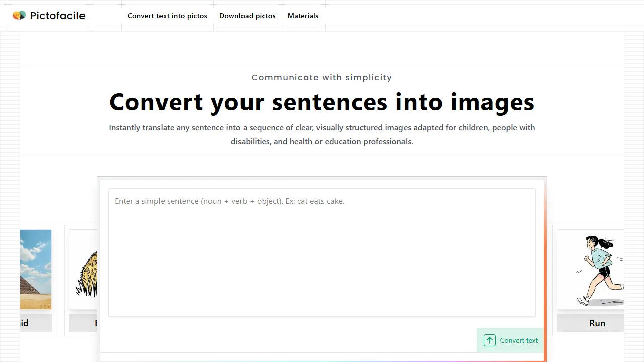Click the Pictofacile colorful logo icon
The height and width of the screenshot is (362, 644).
click(x=19, y=15)
